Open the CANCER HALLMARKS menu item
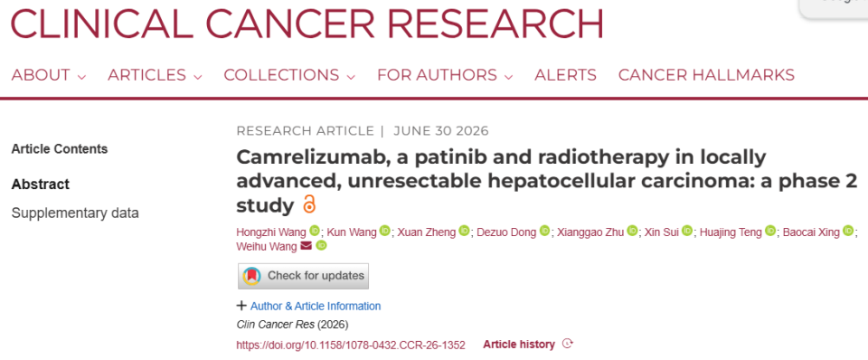Viewport: 868px width, 360px height. tap(706, 75)
